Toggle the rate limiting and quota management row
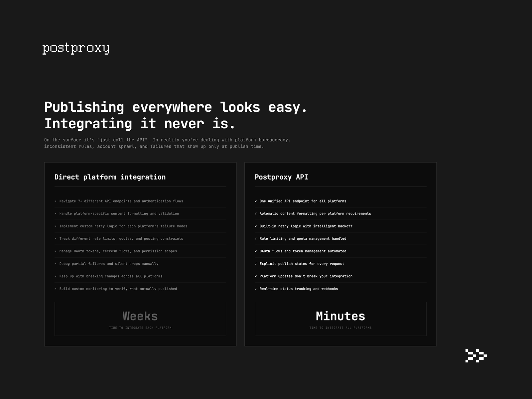This screenshot has width=532, height=399. (x=303, y=238)
